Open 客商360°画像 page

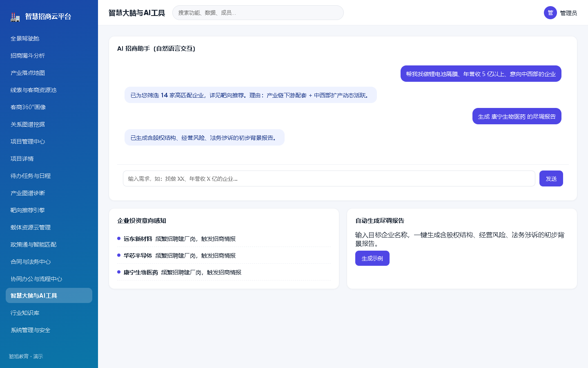click(49, 107)
